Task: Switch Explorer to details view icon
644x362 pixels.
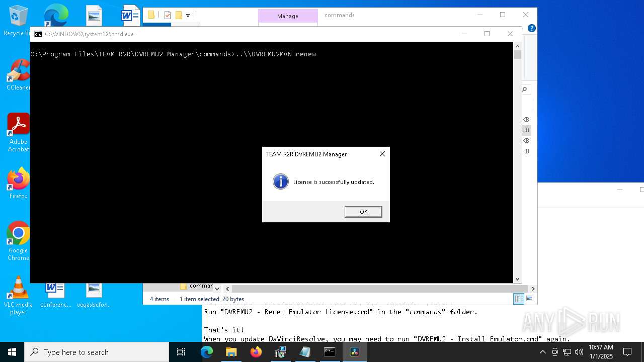Action: [519, 299]
